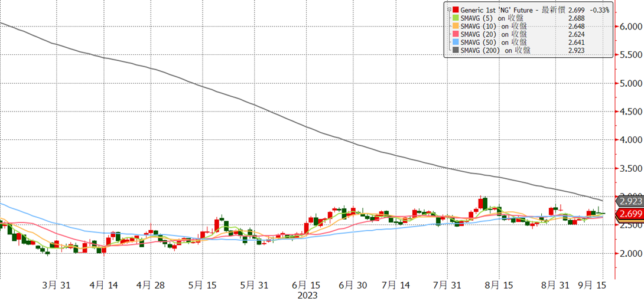Click the 2.000 price axis label
This screenshot has height=301, width=644.
(631, 253)
